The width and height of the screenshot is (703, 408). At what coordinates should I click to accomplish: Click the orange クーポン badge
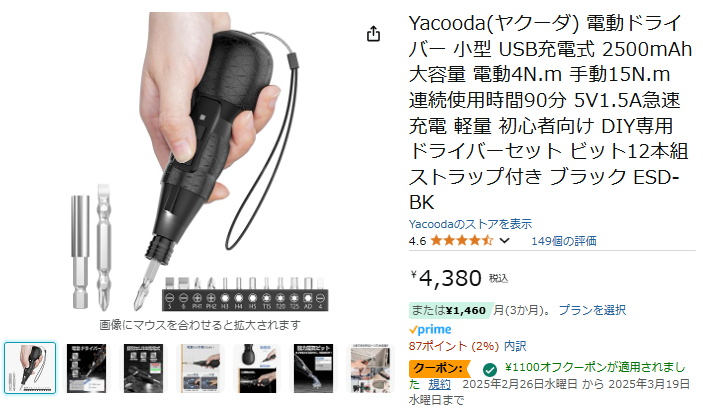(439, 369)
